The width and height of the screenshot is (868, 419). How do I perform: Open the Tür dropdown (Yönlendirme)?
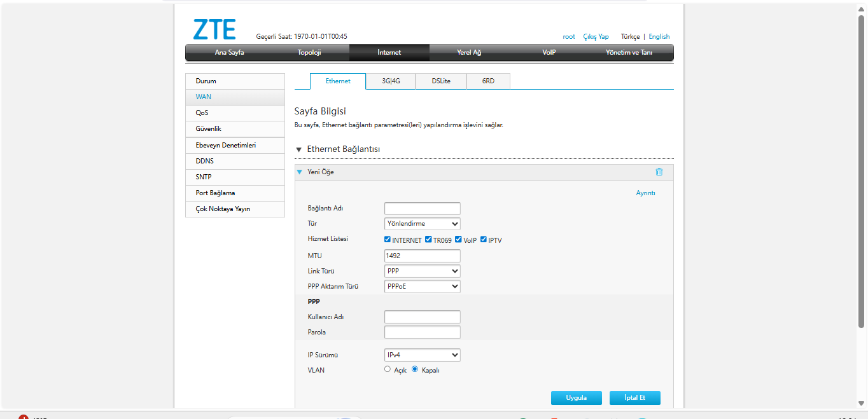423,224
